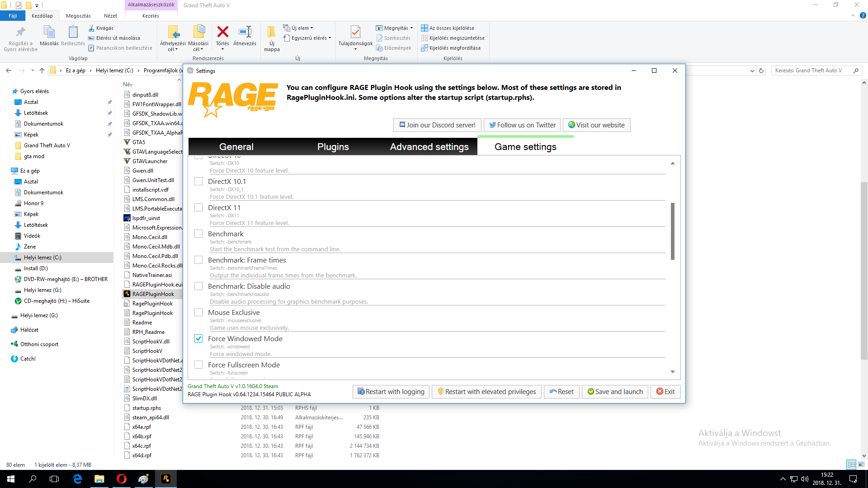Viewport: 868px width, 488px height.
Task: Click the Kivágás scissors icon
Action: point(91,28)
